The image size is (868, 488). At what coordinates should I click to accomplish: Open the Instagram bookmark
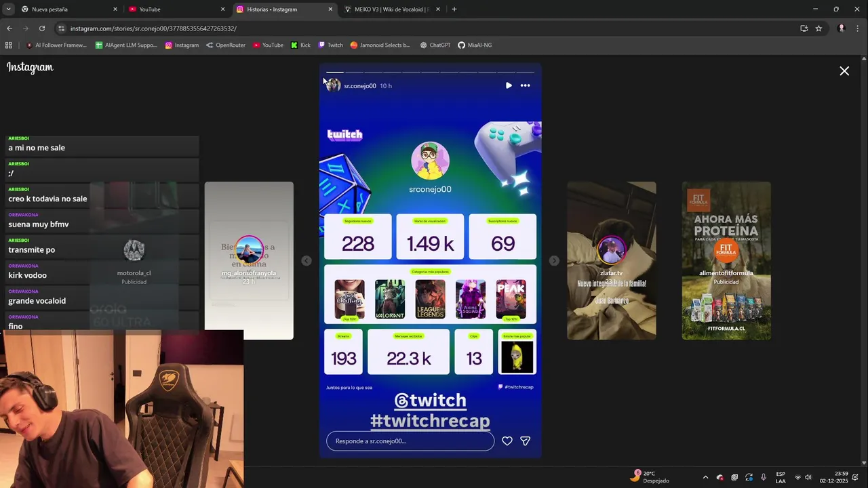point(182,45)
